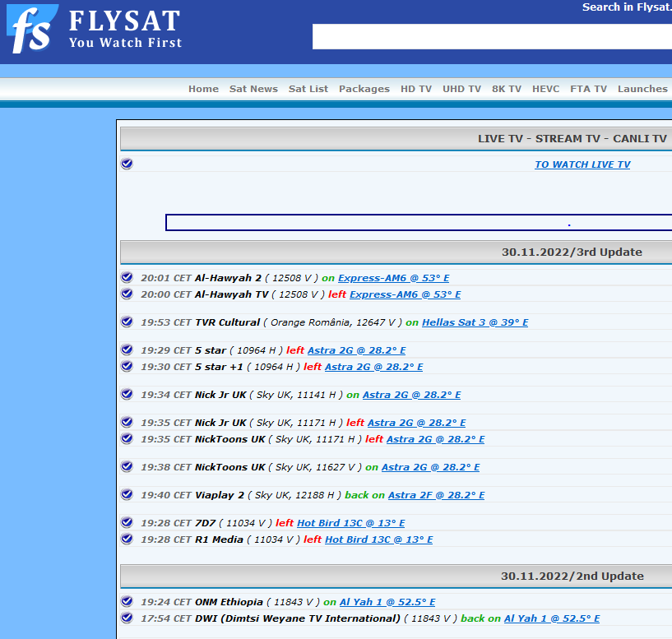Click the empty bordered banner box
The width and height of the screenshot is (672, 639).
(419, 222)
